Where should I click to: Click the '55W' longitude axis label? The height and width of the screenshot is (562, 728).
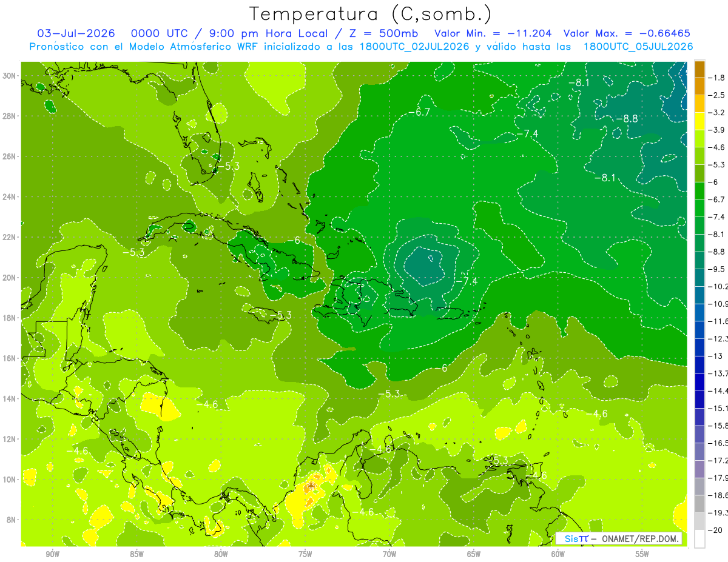pos(642,555)
